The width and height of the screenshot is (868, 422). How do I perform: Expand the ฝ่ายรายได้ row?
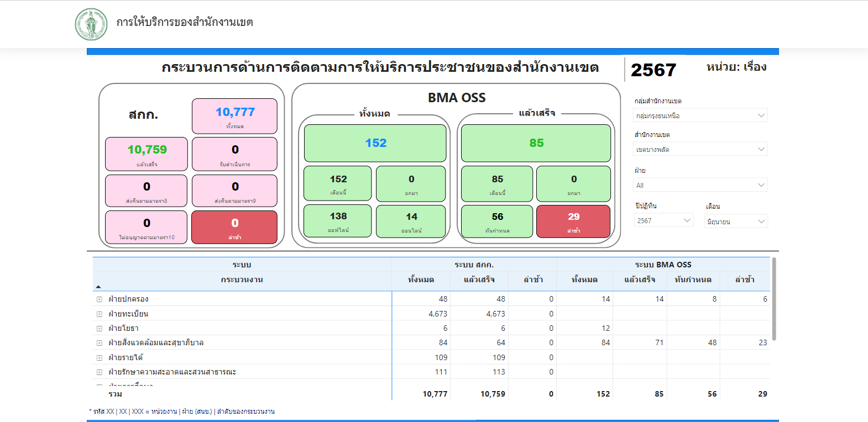tap(100, 358)
